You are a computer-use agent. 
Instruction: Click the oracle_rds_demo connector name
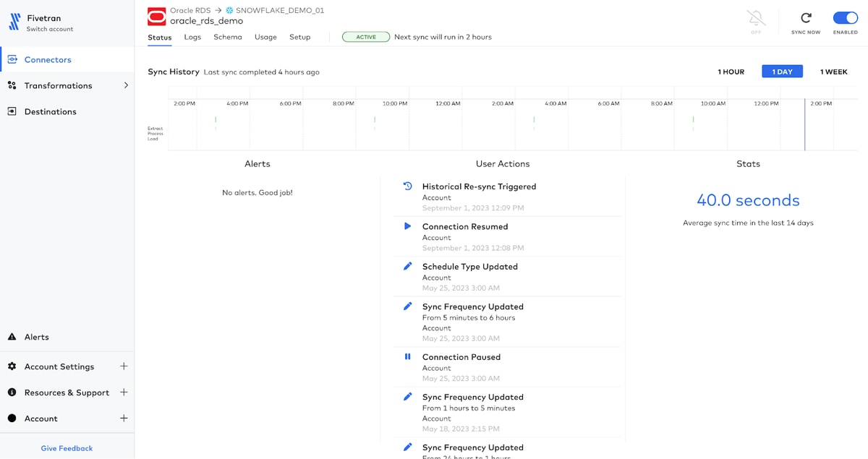click(206, 21)
